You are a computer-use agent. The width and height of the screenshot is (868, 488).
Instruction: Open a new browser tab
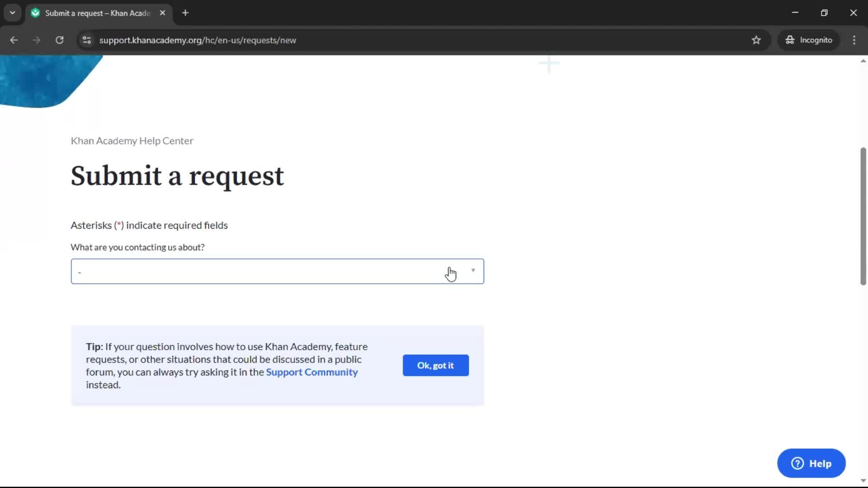[185, 13]
